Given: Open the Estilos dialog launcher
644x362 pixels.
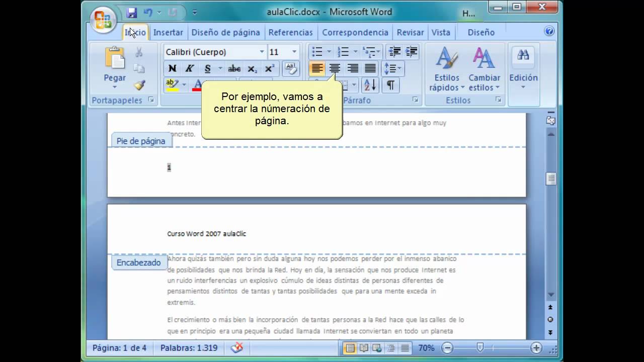Looking at the screenshot, I should [498, 100].
